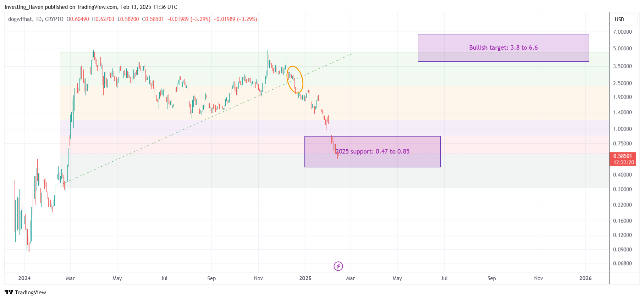Click the USD currency label
Viewport: 644px width, 300px height.
[620, 20]
